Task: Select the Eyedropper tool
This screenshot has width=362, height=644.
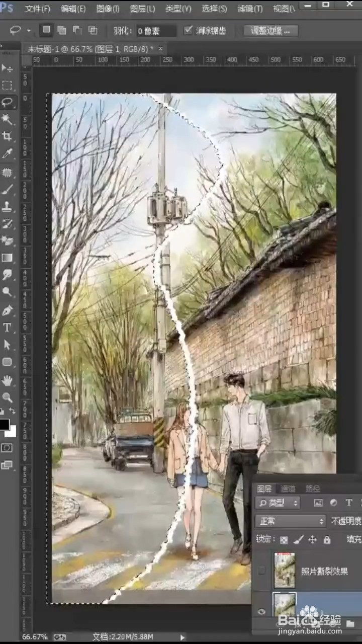Action: pos(7,153)
